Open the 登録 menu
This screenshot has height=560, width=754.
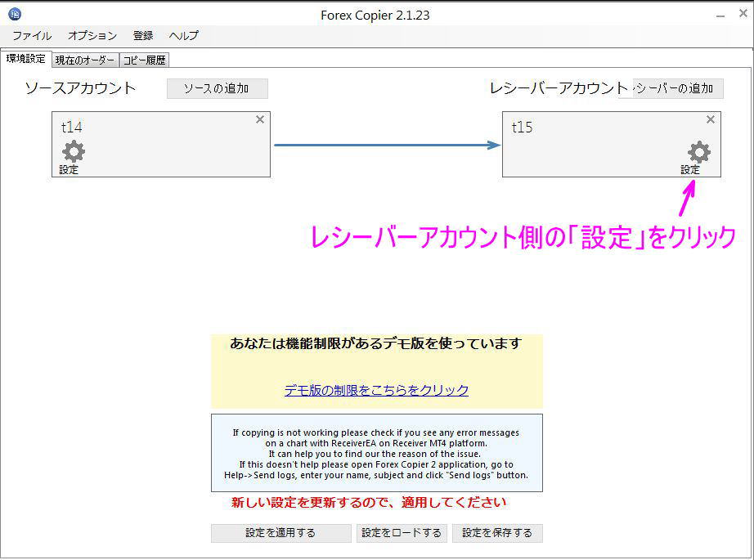(143, 36)
